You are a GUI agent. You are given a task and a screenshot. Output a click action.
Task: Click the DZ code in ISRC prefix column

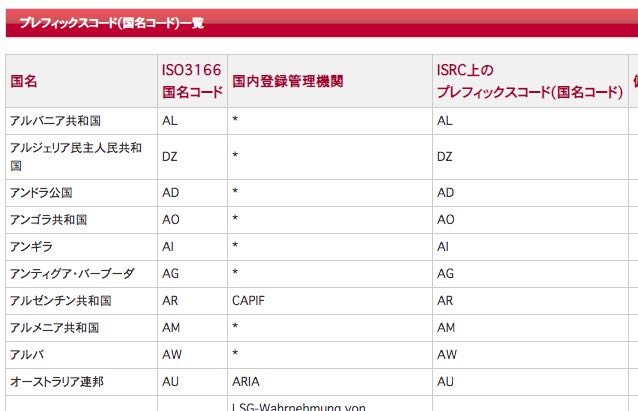point(445,157)
